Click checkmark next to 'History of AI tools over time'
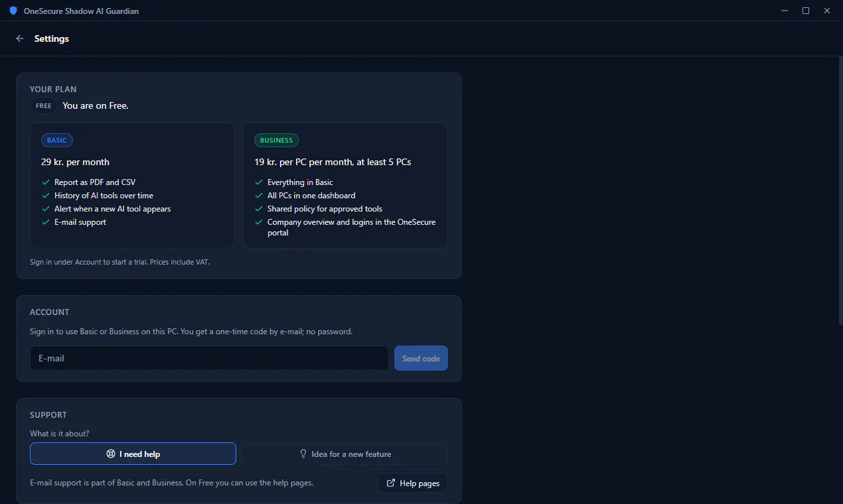Screen dimensions: 843x504 click(x=46, y=196)
